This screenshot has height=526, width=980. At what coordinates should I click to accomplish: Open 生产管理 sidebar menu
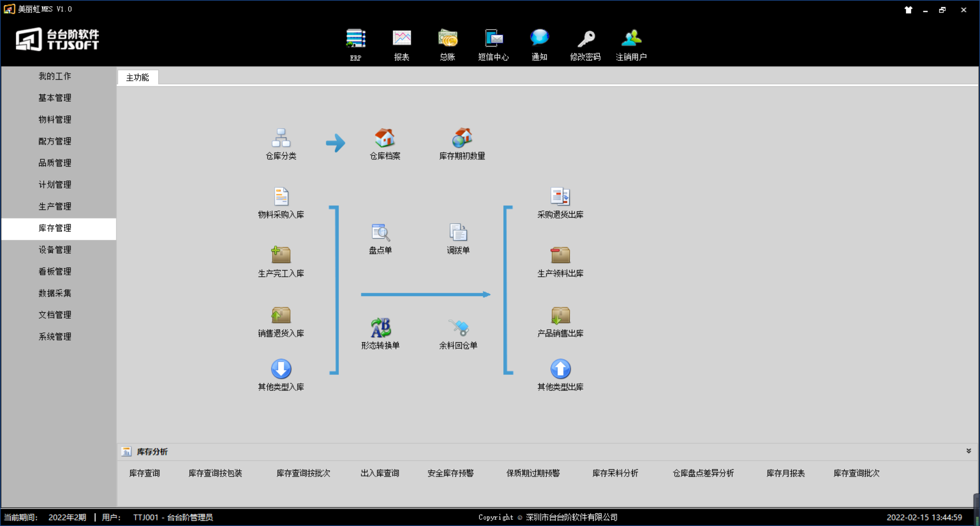coord(55,206)
